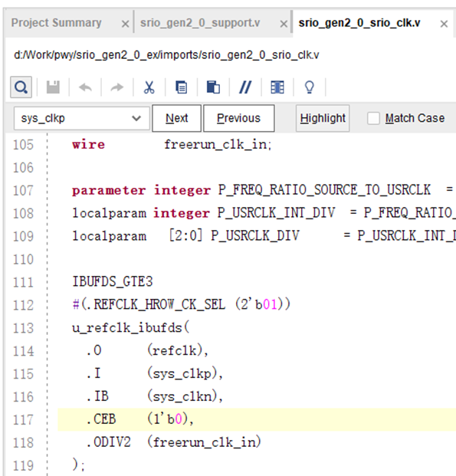Open the sys_clkp search dropdown arrow
456x476 pixels.
click(x=136, y=118)
